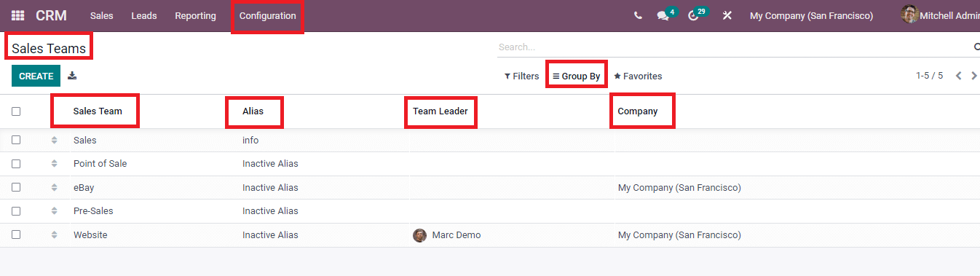Click the CREATE button

[36, 76]
